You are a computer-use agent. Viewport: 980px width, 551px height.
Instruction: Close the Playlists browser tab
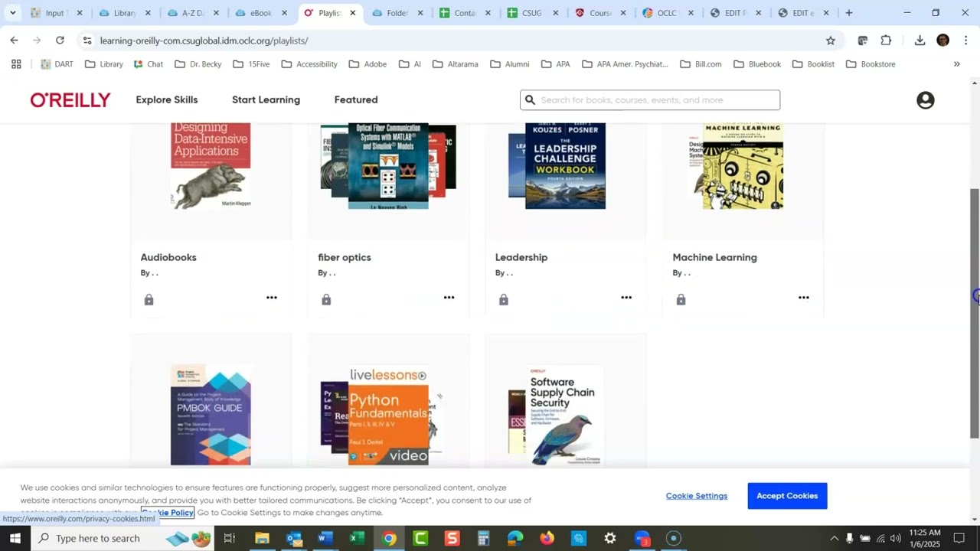coord(352,13)
